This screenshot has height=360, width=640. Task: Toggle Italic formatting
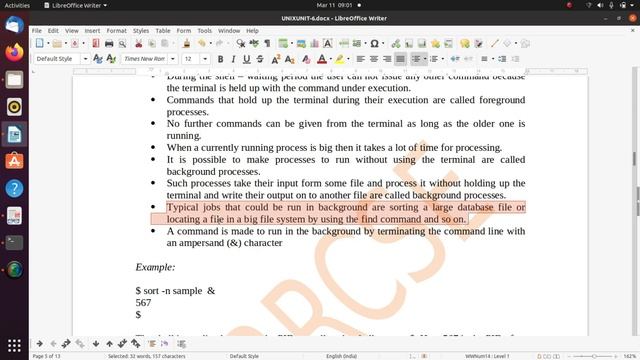coord(233,59)
